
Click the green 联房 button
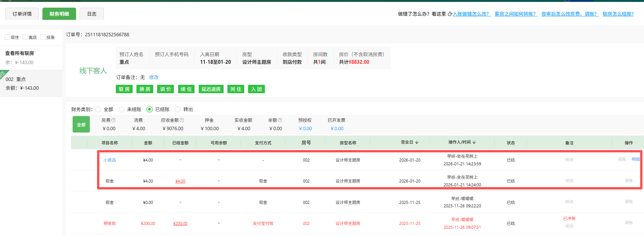coord(124,89)
